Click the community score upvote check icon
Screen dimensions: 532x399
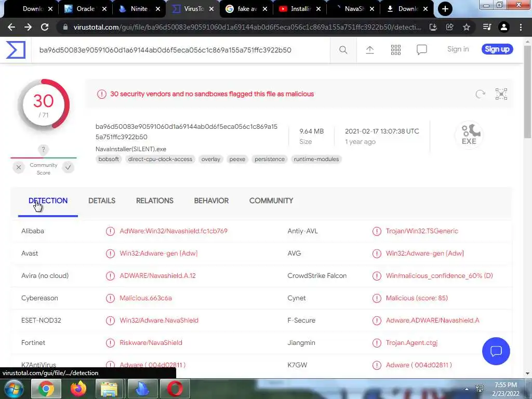tap(68, 167)
